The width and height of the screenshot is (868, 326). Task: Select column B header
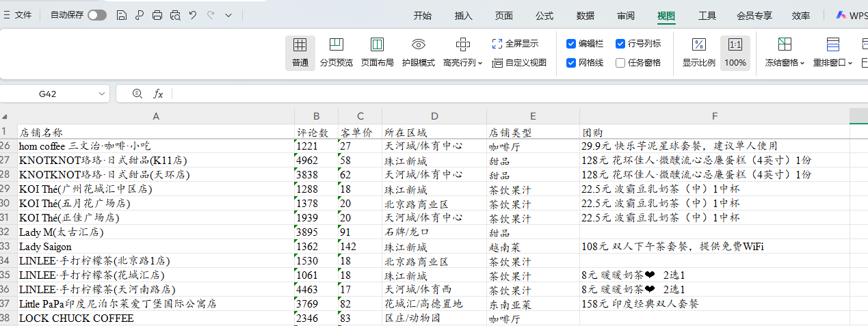316,117
